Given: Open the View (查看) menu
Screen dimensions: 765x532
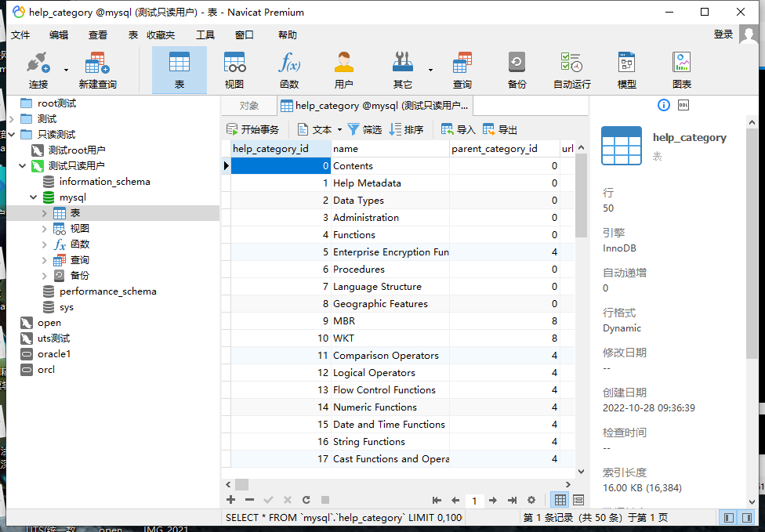Looking at the screenshot, I should pyautogui.click(x=97, y=35).
